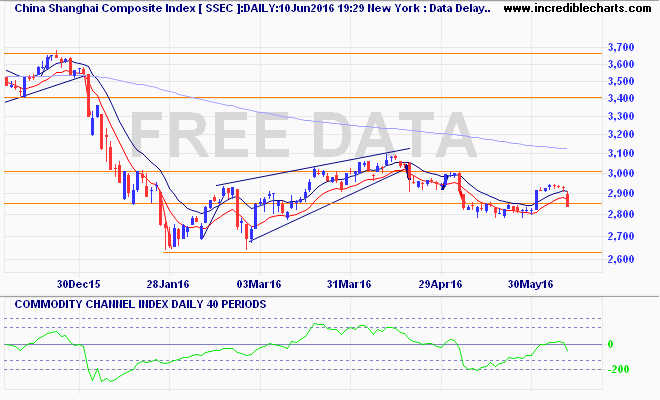Select the 3,700 price axis label
This screenshot has height=400, width=660.
[x=621, y=47]
